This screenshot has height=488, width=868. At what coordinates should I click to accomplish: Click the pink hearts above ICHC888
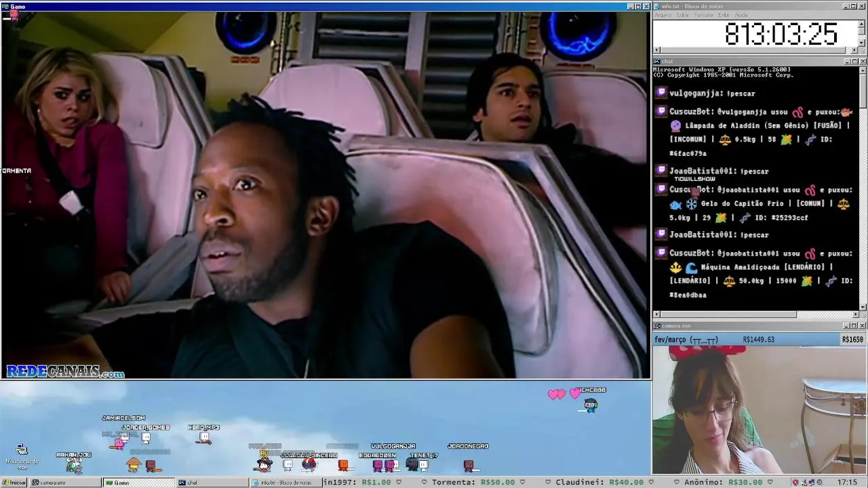coord(565,394)
